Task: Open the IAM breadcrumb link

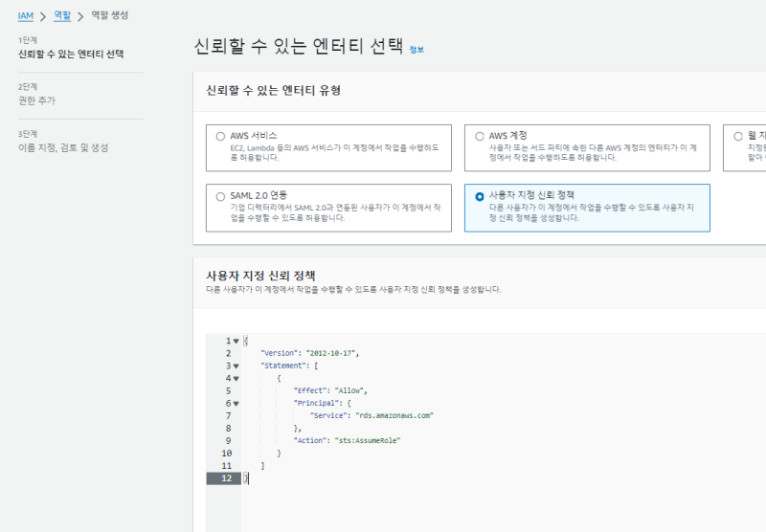Action: click(x=26, y=15)
